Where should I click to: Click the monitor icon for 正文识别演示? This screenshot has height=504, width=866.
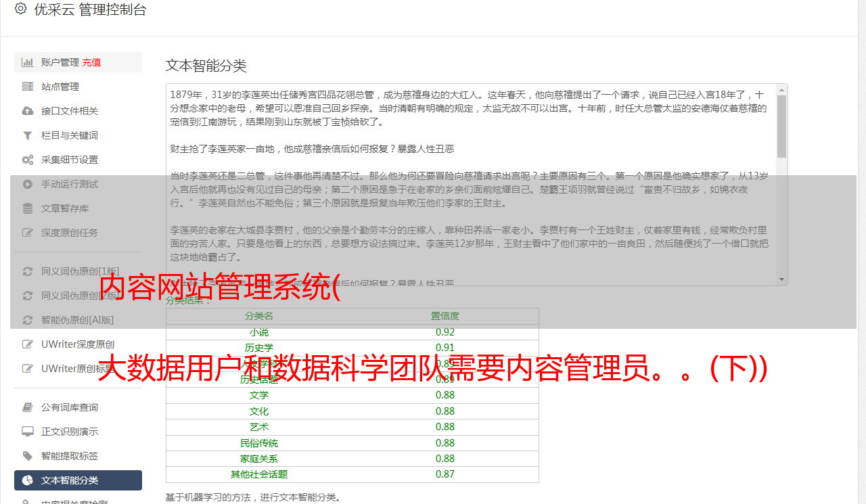28,432
